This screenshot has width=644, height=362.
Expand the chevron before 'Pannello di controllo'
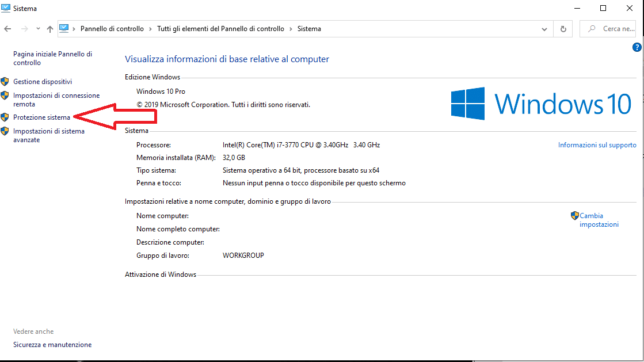pos(74,29)
